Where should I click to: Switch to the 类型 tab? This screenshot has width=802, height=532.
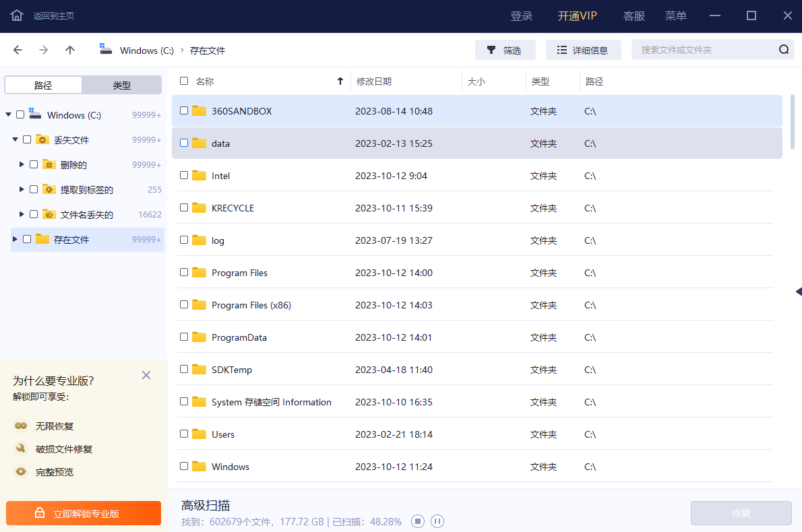coord(122,84)
